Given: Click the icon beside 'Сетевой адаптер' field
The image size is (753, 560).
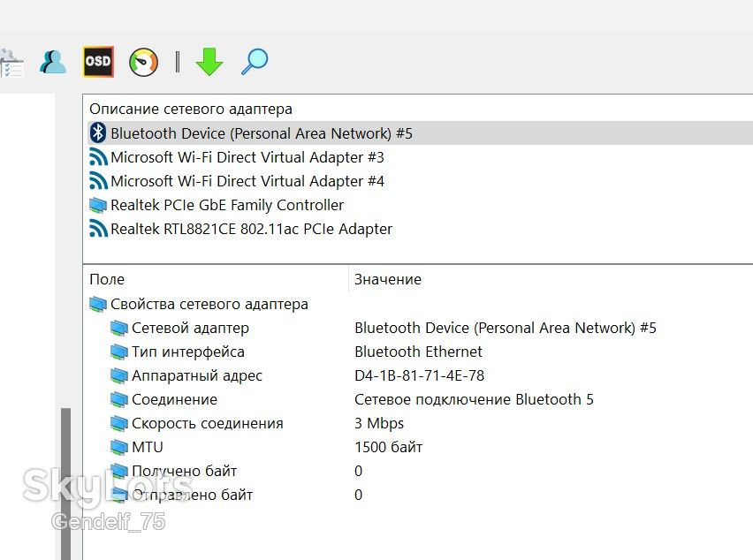Looking at the screenshot, I should click(119, 328).
